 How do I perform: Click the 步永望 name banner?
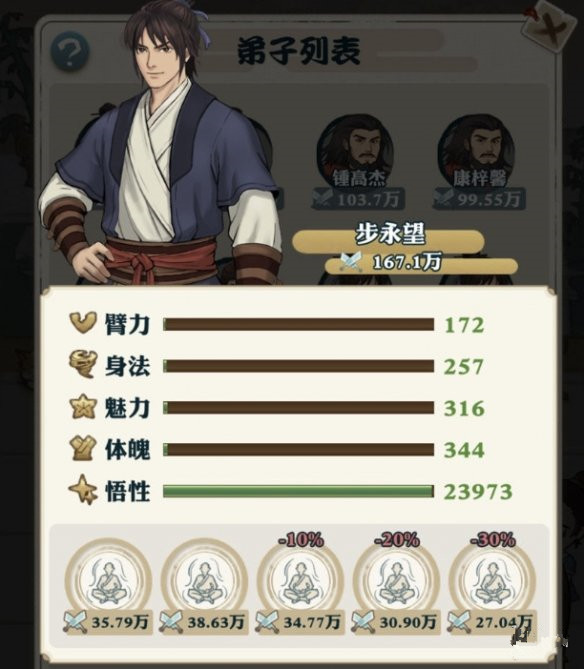(388, 240)
